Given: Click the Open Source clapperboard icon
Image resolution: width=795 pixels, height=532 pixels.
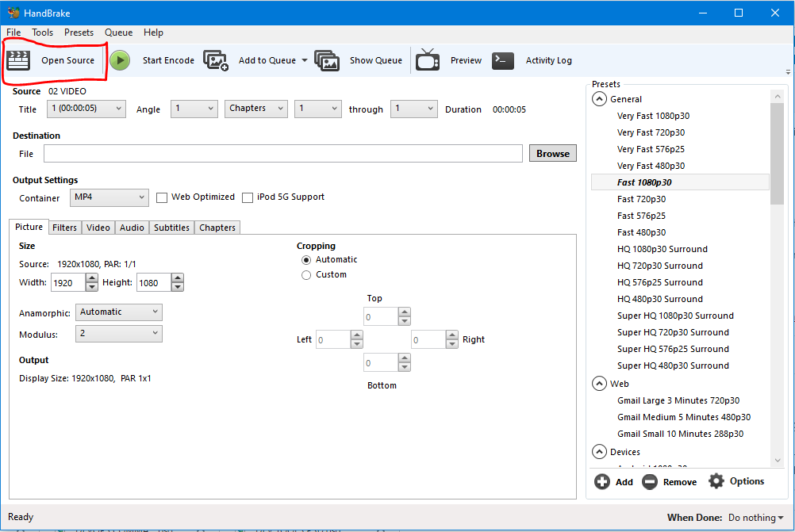Looking at the screenshot, I should pos(18,60).
